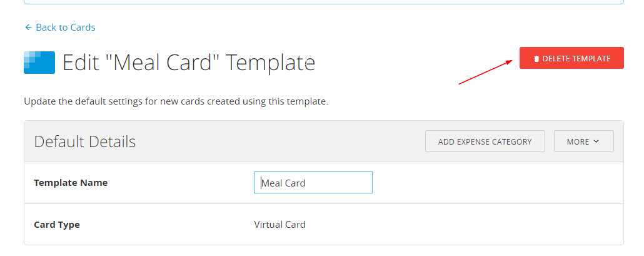Select the Virtual Card value text
Image resolution: width=644 pixels, height=256 pixels.
click(x=279, y=224)
